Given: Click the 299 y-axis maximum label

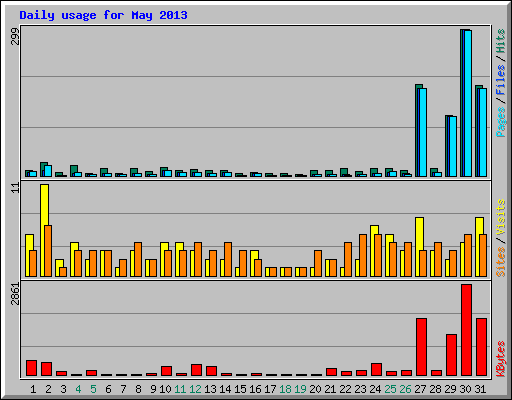Looking at the screenshot, I should pyautogui.click(x=15, y=37).
